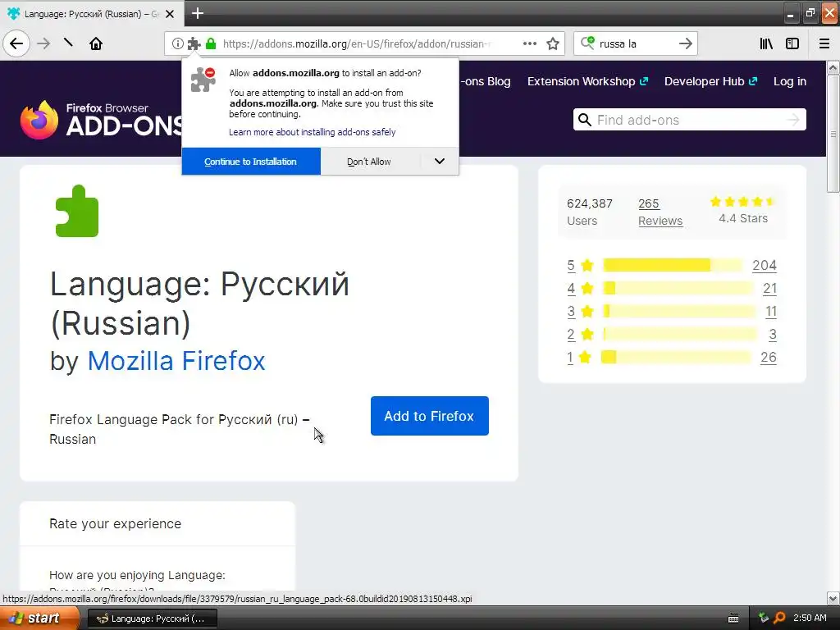Click the Find add-ons submit arrow
The width and height of the screenshot is (840, 630).
[793, 120]
